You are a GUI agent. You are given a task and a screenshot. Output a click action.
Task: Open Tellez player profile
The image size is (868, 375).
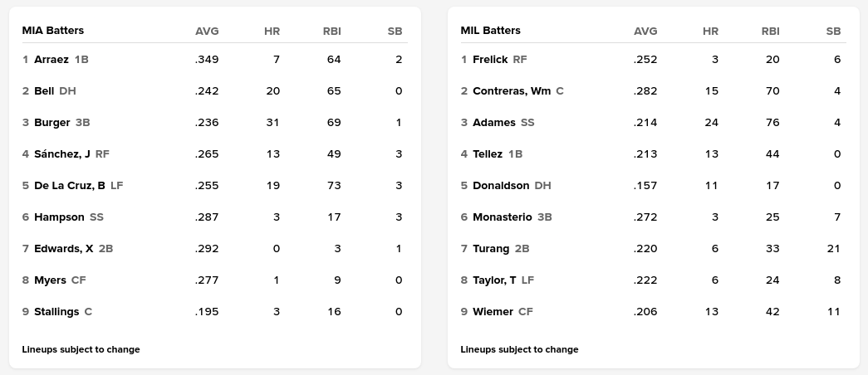(488, 154)
